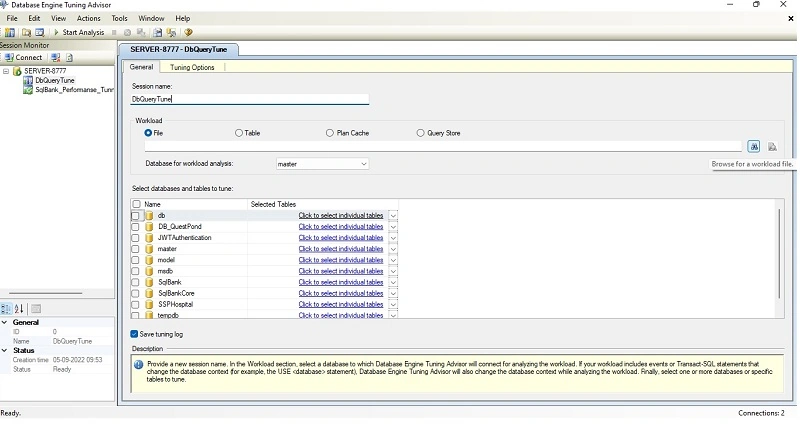This screenshot has width=800, height=426.
Task: Collapse the SERVER-8777 tree node
Action: pyautogui.click(x=6, y=71)
